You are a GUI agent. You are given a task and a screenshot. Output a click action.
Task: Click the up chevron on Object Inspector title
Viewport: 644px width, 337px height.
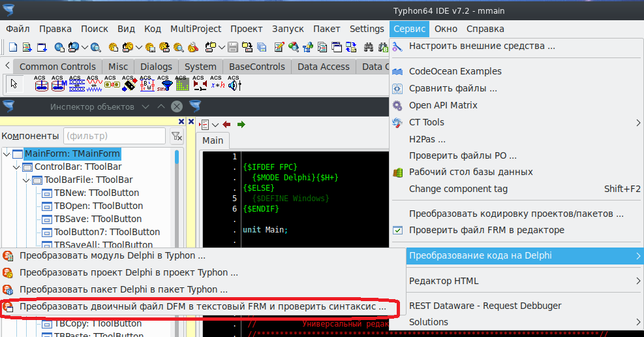click(x=161, y=107)
